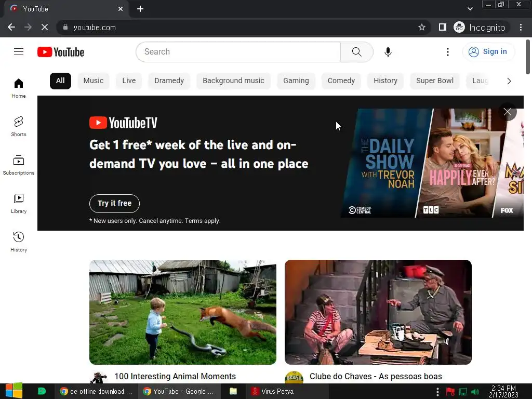Close the YouTube browser tab
Viewport: 532px width, 399px height.
pyautogui.click(x=121, y=9)
